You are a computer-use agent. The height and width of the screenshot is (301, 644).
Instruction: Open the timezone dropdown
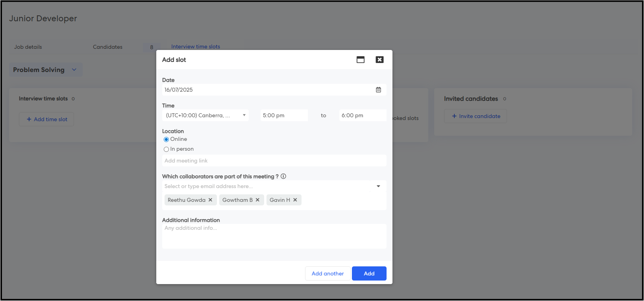click(205, 115)
